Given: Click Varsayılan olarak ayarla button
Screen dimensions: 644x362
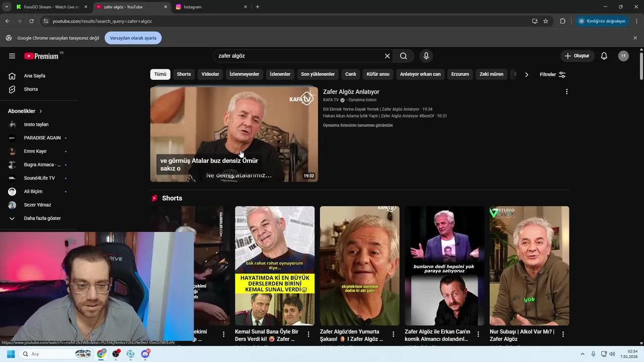Looking at the screenshot, I should pyautogui.click(x=133, y=38).
